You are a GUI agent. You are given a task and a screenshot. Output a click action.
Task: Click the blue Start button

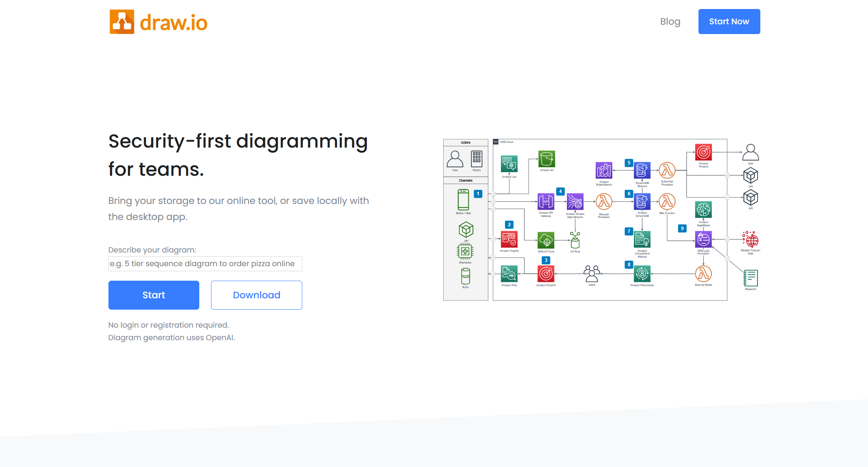pyautogui.click(x=154, y=295)
